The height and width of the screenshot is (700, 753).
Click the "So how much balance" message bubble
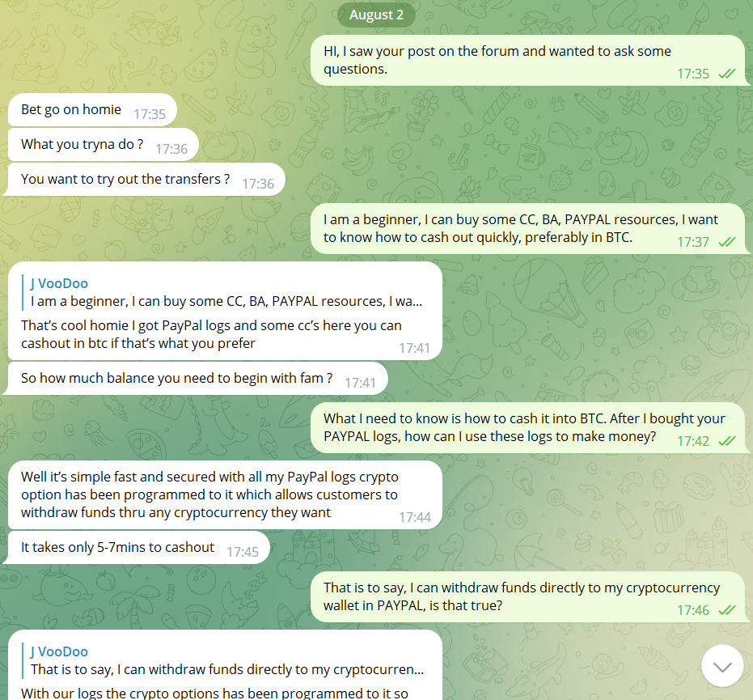coord(176,378)
